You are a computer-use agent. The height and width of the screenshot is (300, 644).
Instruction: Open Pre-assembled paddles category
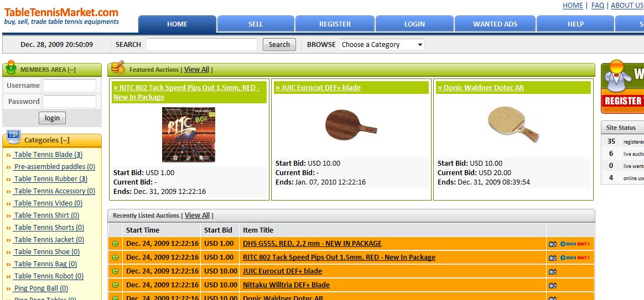click(54, 167)
